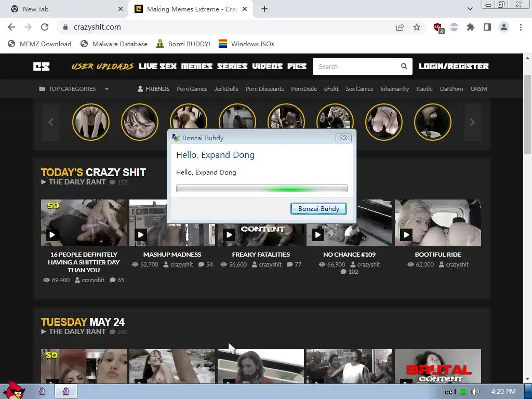Open the SERIES section
Viewport: 532px width, 399px height.
(232, 66)
